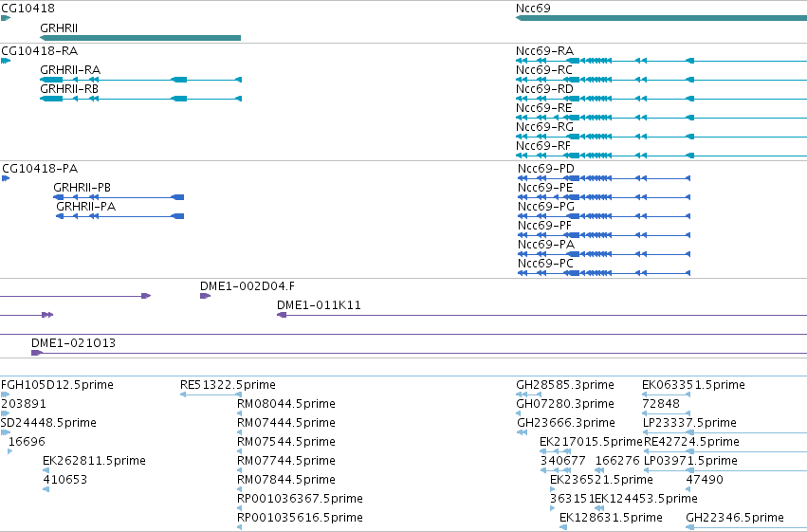
Task: Click the GRHRII-PA protein label
Action: [86, 207]
